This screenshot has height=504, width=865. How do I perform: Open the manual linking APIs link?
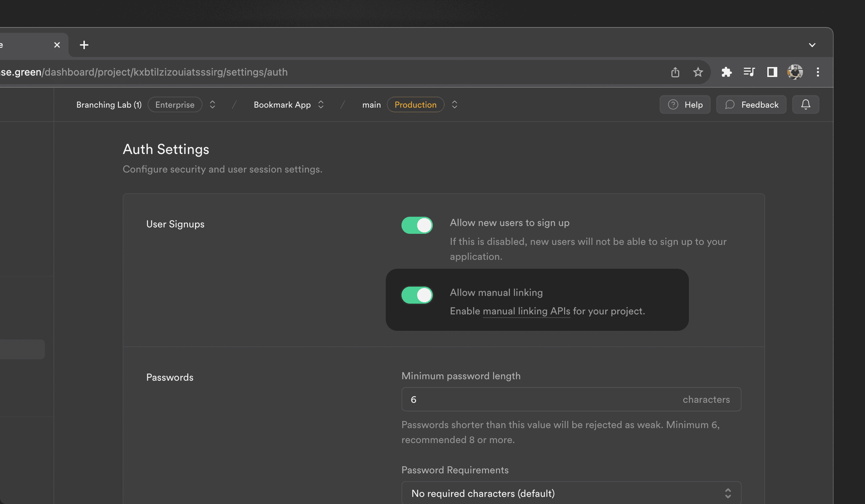coord(526,311)
